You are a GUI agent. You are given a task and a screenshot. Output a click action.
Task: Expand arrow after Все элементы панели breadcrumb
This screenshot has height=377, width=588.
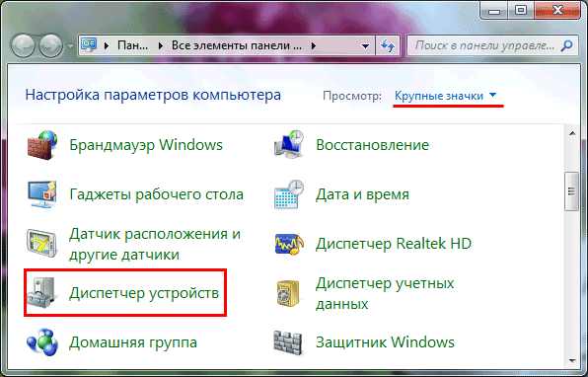pyautogui.click(x=314, y=45)
